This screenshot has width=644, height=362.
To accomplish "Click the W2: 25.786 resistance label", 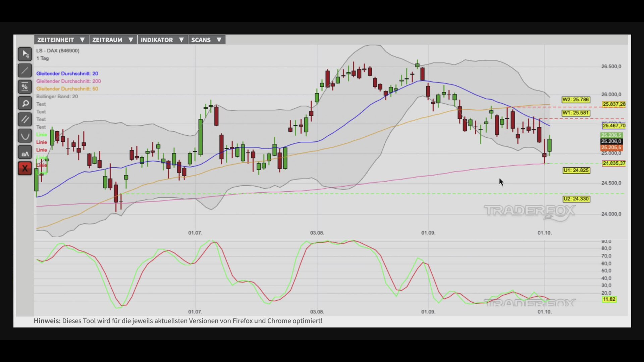I will (576, 100).
